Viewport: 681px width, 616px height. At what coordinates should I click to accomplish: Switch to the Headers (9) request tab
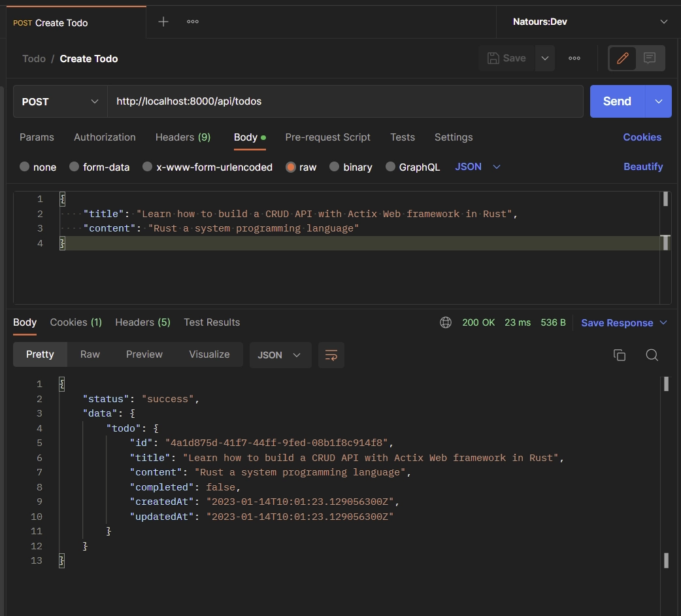pos(182,137)
